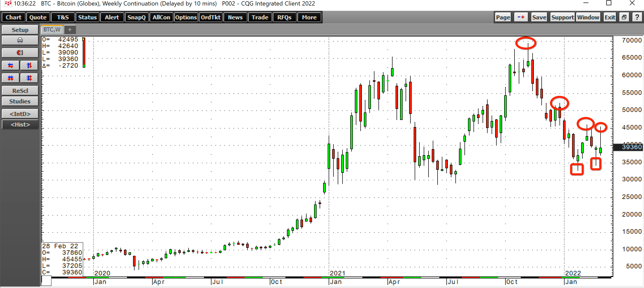The height and width of the screenshot is (288, 644).
Task: Click the Studies button
Action: [20, 101]
